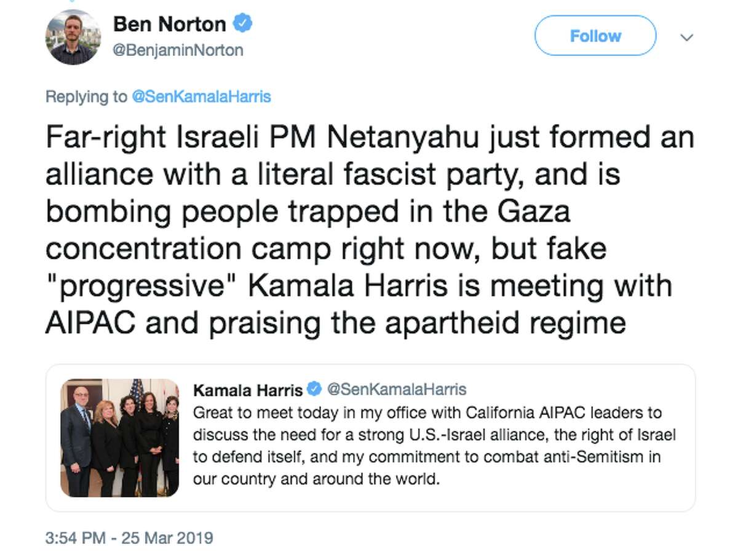The height and width of the screenshot is (560, 738).
Task: Open the @BenjaminNorton handle
Action: click(178, 50)
